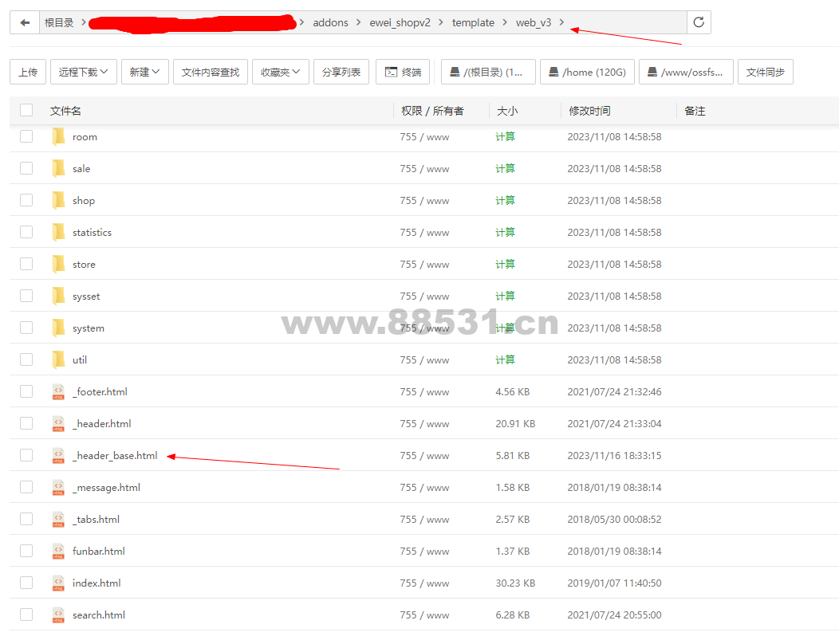
Task: Click the search.html file icon
Action: (x=58, y=615)
